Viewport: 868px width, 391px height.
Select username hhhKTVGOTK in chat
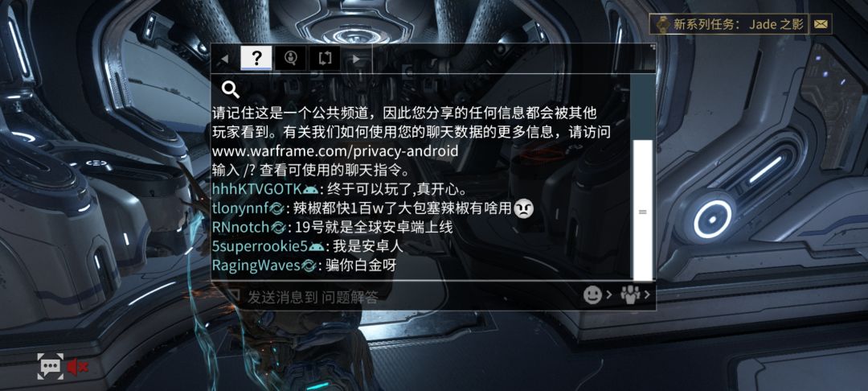click(x=257, y=189)
